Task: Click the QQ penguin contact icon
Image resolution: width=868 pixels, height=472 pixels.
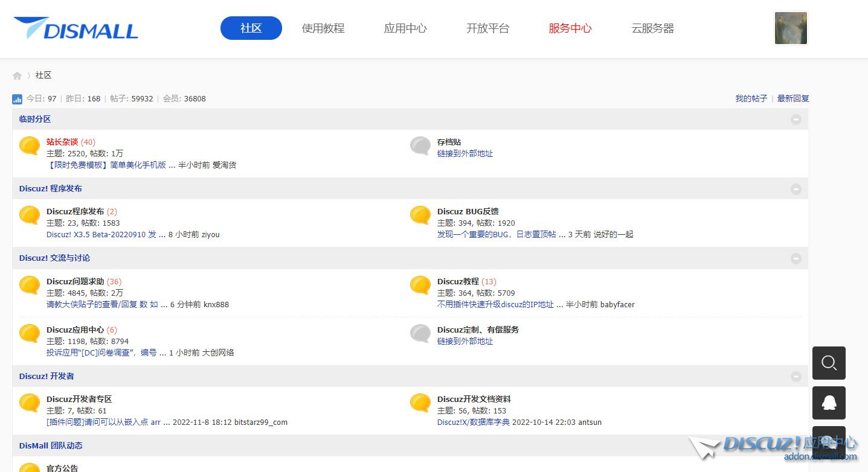Action: [829, 403]
